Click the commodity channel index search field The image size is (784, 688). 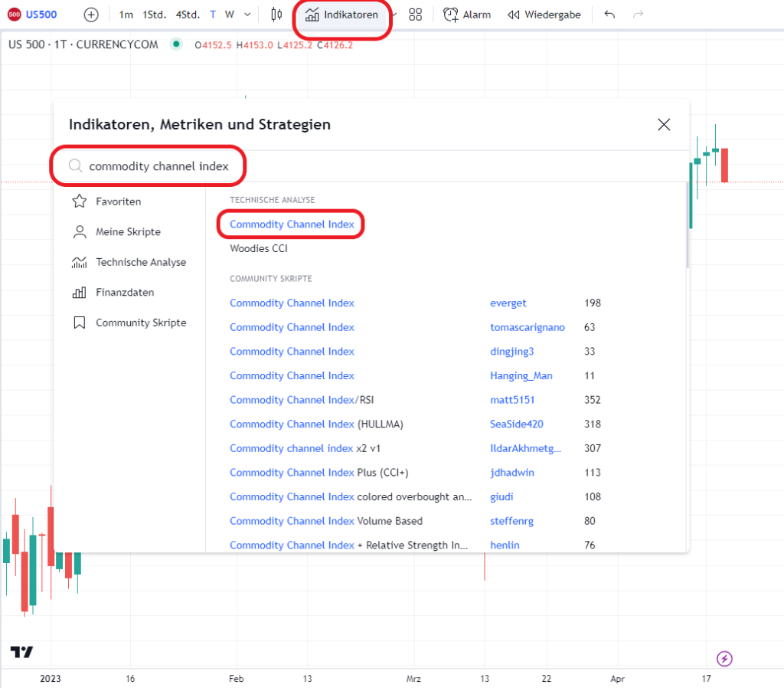[x=159, y=165]
